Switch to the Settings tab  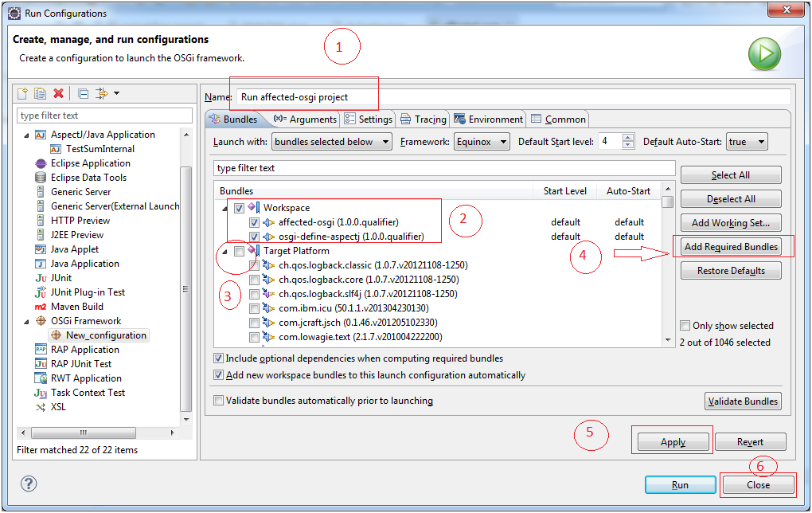pyautogui.click(x=369, y=119)
